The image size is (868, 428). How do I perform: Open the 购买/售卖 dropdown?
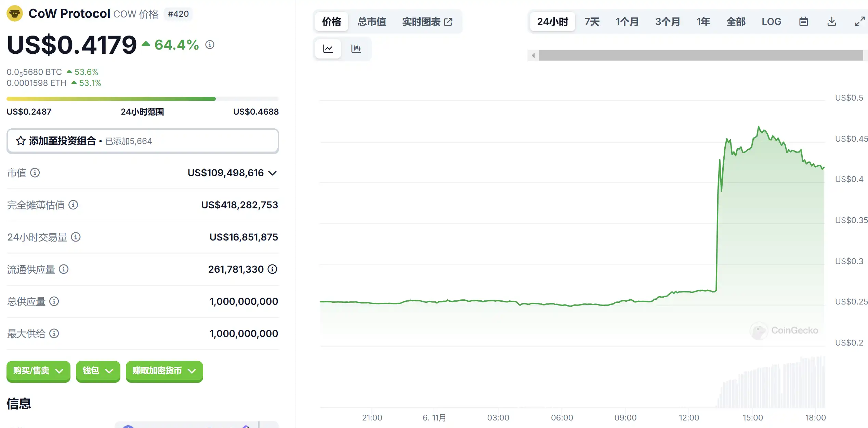(x=38, y=371)
